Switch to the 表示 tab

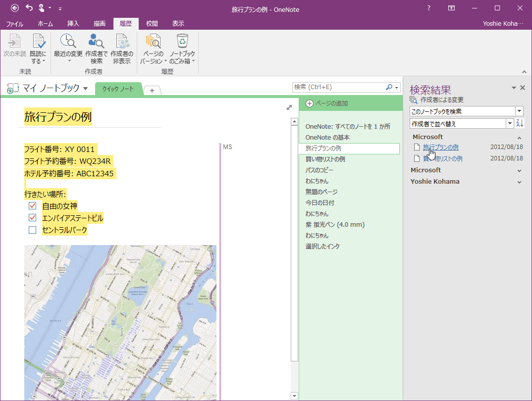click(178, 24)
